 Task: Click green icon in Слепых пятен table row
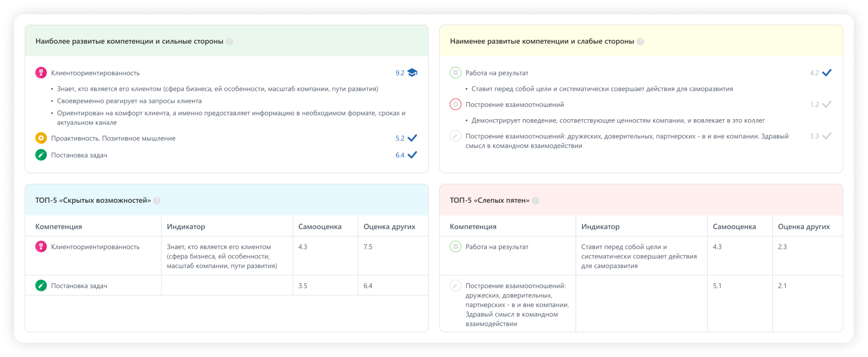point(456,246)
